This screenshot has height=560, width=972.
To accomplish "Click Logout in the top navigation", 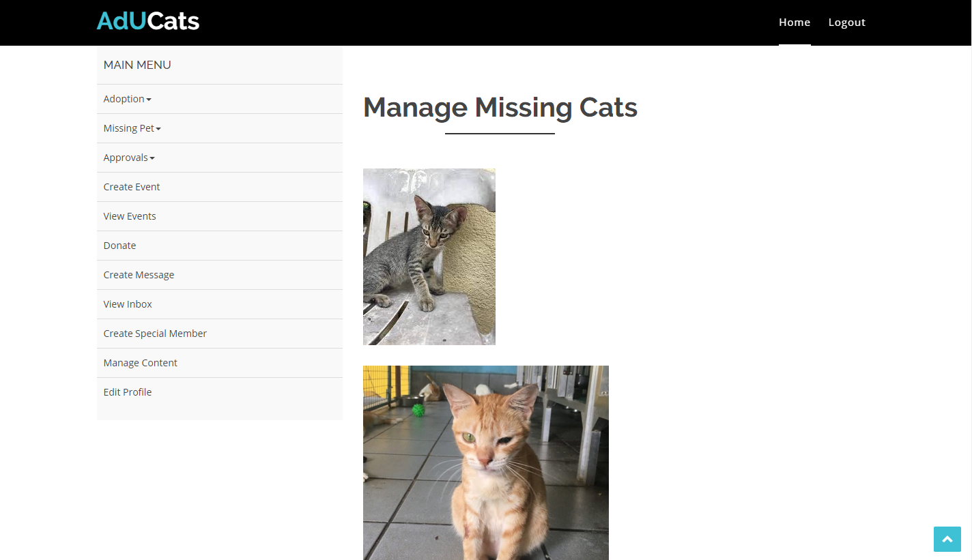I will pos(846,23).
